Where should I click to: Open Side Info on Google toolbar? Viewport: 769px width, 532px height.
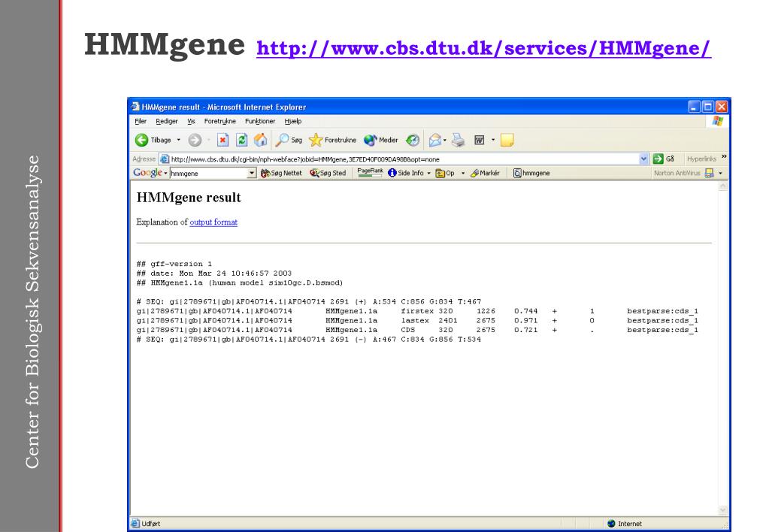pos(406,173)
